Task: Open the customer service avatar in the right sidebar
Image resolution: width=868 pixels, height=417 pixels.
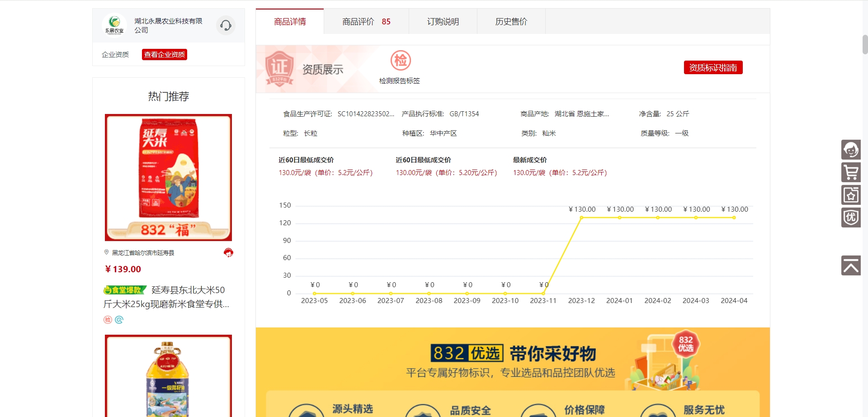Action: (851, 150)
